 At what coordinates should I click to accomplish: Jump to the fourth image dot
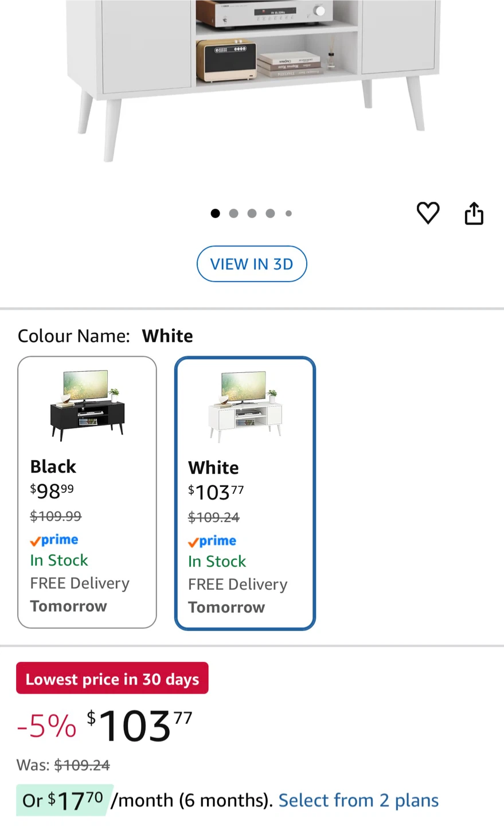click(x=270, y=213)
